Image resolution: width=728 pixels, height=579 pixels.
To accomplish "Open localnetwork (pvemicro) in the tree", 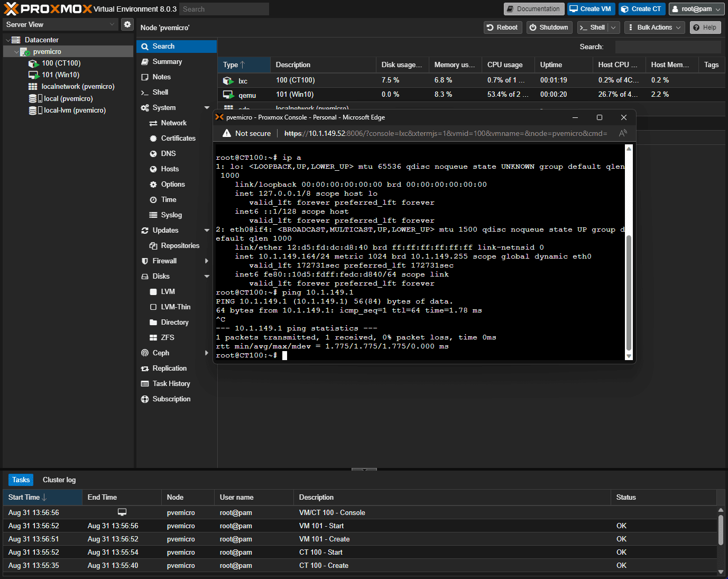I will (x=78, y=86).
